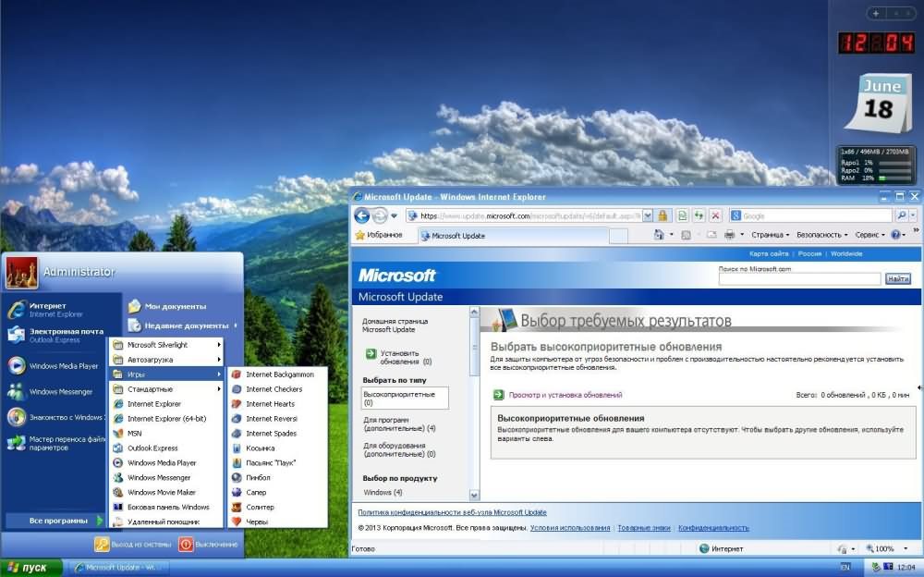924x577 pixels.
Task: Click the Найти search button
Action: (x=897, y=278)
